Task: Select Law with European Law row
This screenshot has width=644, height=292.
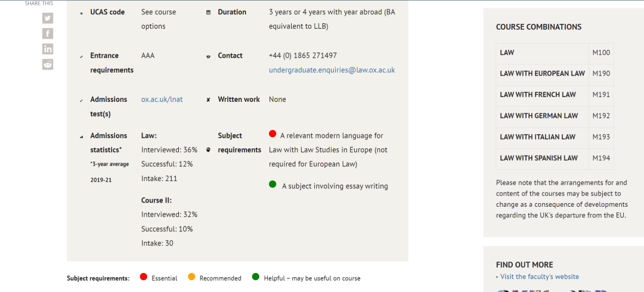Action: tap(555, 74)
